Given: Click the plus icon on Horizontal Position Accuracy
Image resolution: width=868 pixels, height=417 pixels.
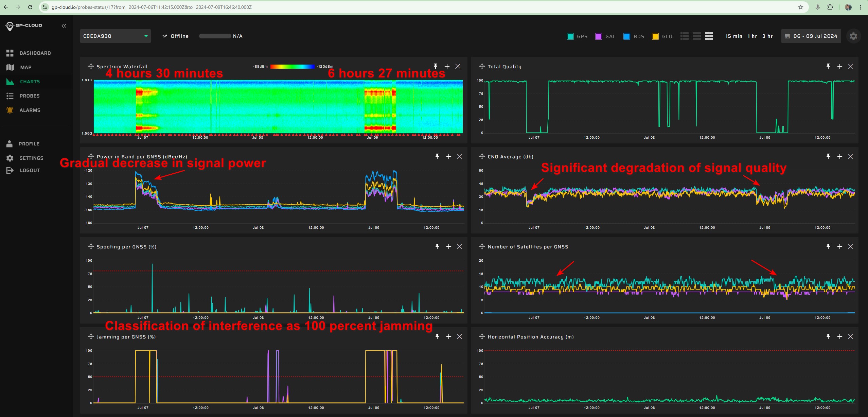Looking at the screenshot, I should coord(839,336).
